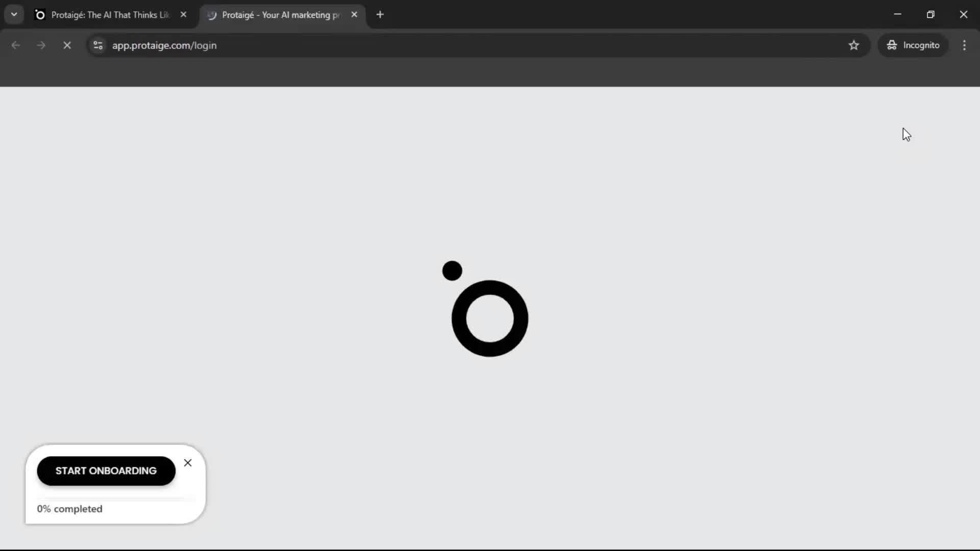
Task: Click the Incognito profile icon
Action: (x=891, y=45)
